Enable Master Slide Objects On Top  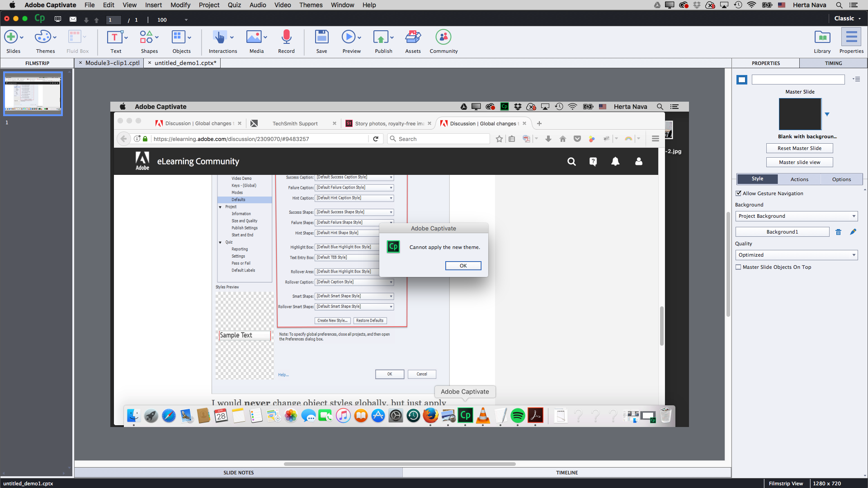pos(738,267)
